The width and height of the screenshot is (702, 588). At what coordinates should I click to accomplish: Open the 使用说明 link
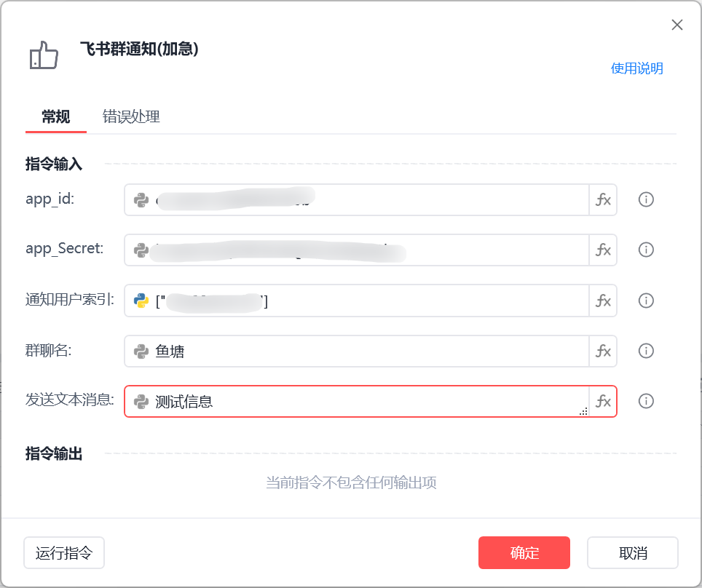point(636,68)
